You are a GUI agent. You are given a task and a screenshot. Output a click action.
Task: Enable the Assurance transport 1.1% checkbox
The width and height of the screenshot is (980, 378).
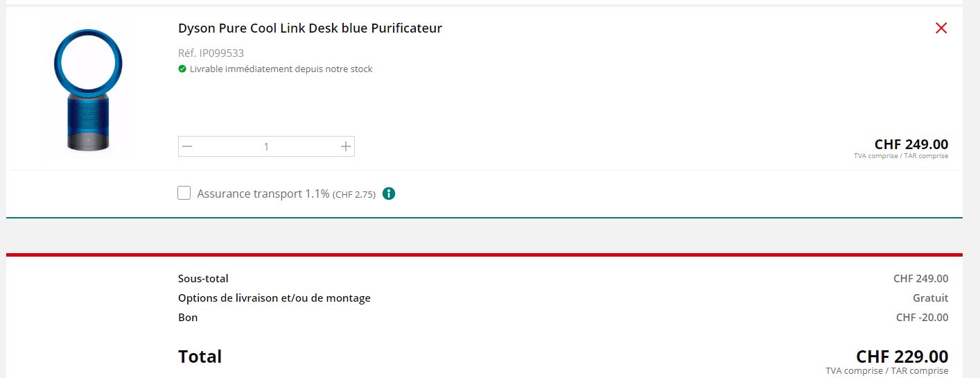tap(184, 194)
